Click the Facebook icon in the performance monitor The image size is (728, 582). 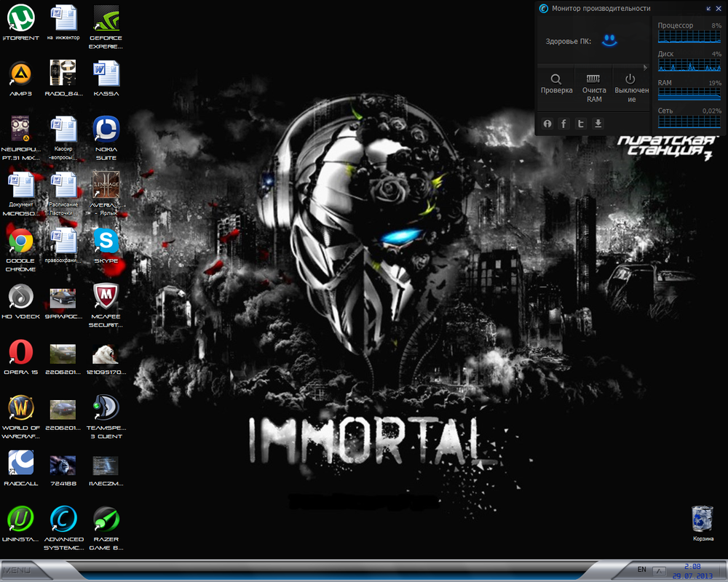563,124
